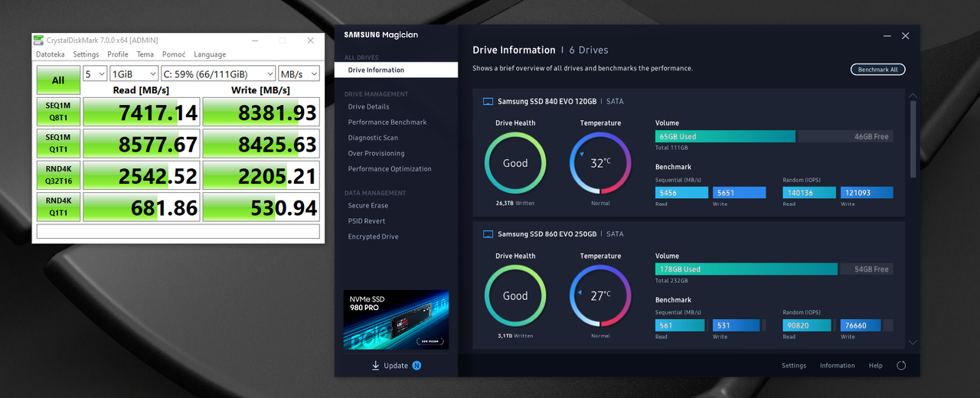Click the 681.86 read result

142,207
